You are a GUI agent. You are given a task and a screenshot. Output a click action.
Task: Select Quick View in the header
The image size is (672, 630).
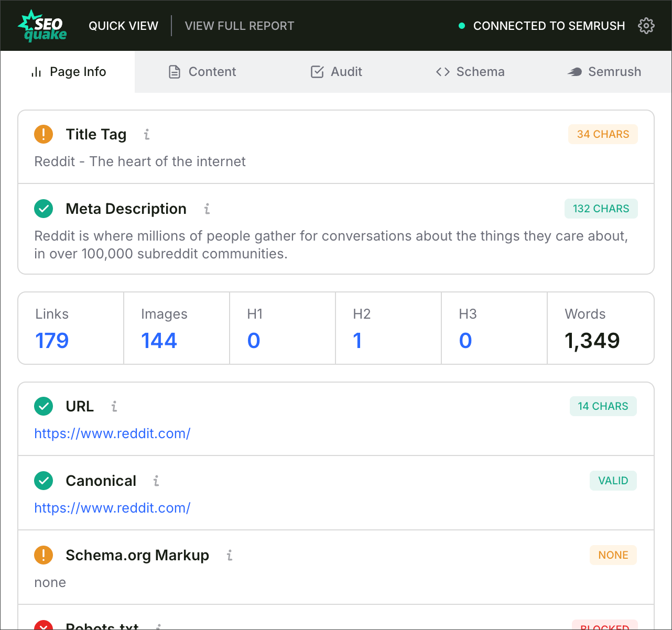point(123,26)
